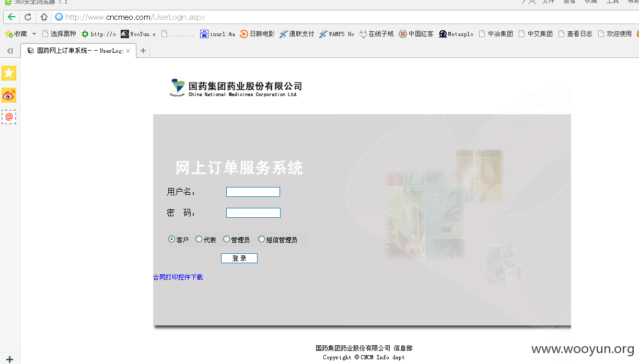This screenshot has height=364, width=639.
Task: Open the inurl:@a Baidu bookmark
Action: [218, 34]
